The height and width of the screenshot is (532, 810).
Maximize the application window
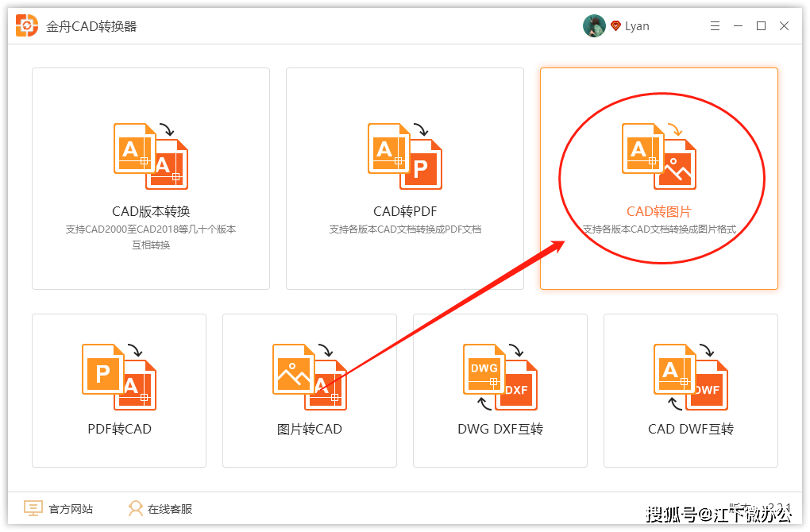pyautogui.click(x=761, y=26)
